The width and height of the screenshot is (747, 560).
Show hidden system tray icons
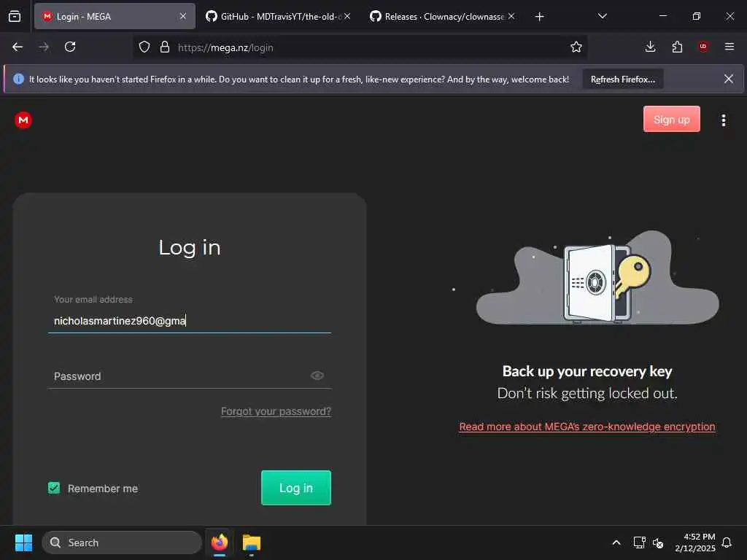pos(616,542)
